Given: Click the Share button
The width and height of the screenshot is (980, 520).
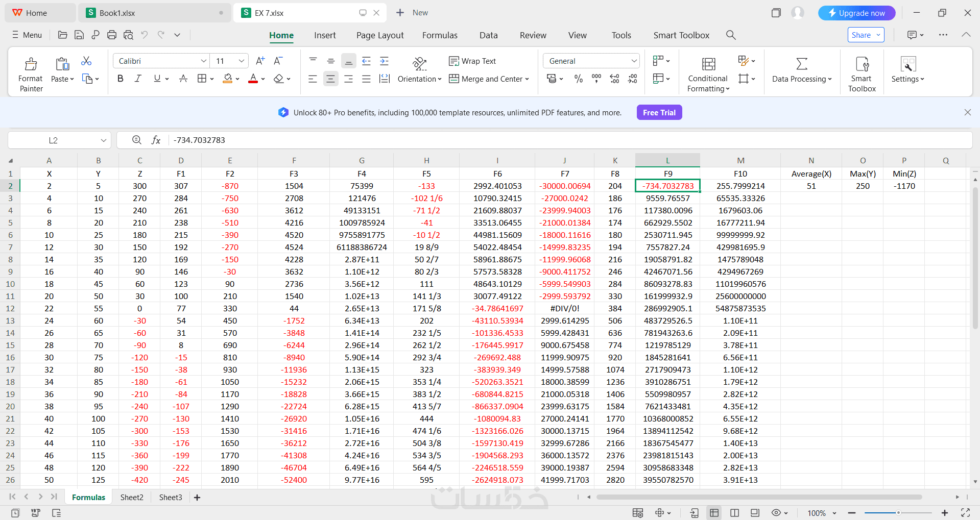Looking at the screenshot, I should 866,35.
